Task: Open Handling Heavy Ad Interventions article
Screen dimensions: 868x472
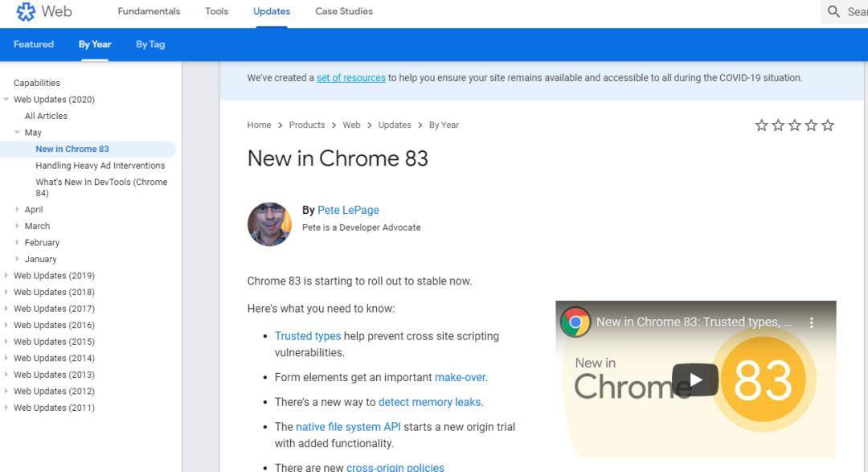Action: click(100, 166)
